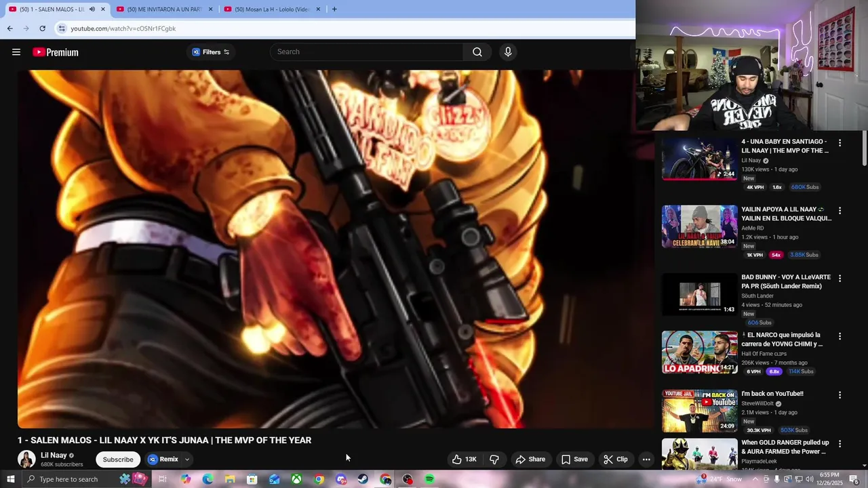Create a Clip with scissors button
This screenshot has height=488, width=868.
[616, 460]
